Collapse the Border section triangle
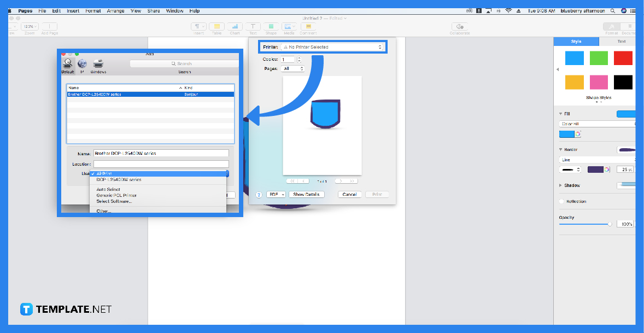The height and width of the screenshot is (333, 644). point(560,150)
